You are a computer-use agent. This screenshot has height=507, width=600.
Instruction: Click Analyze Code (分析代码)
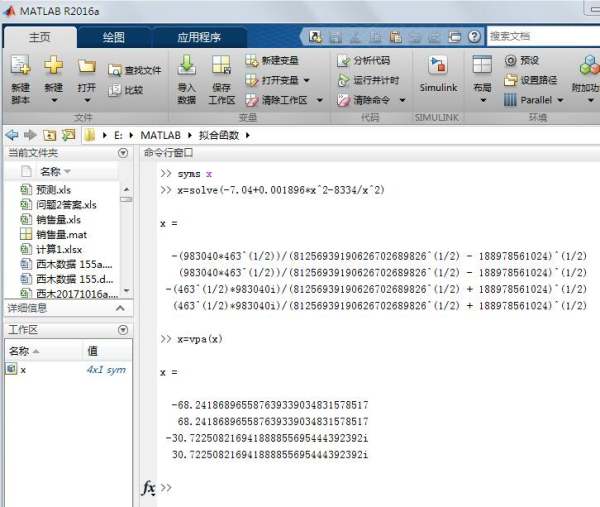click(364, 60)
